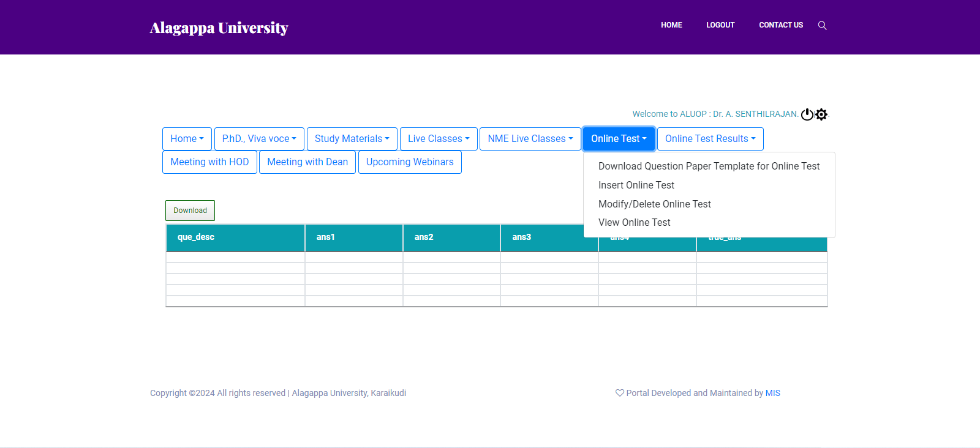This screenshot has height=448, width=980.
Task: Expand NME Live Classes dropdown
Action: (x=530, y=139)
